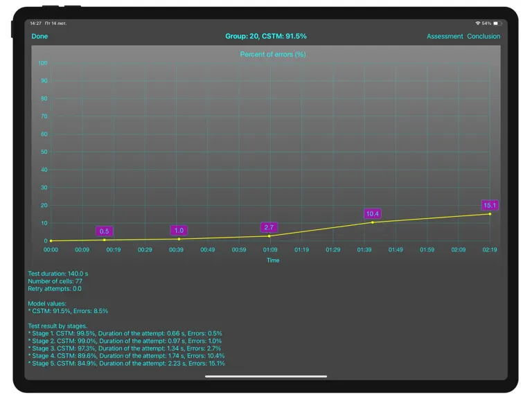532x399 pixels.
Task: Click the chart origin point at 00:00
Action: tap(51, 241)
